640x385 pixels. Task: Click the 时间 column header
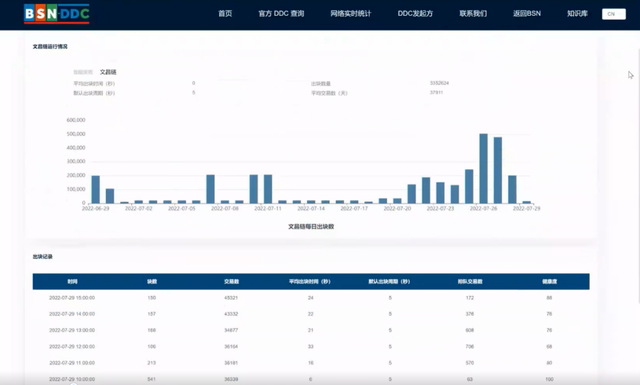coord(72,281)
